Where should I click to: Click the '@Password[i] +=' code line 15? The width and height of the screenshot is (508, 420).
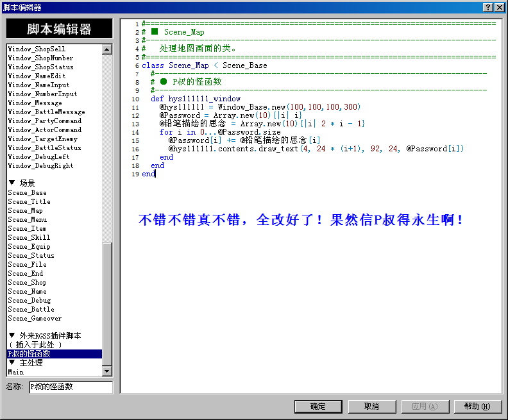click(x=244, y=140)
